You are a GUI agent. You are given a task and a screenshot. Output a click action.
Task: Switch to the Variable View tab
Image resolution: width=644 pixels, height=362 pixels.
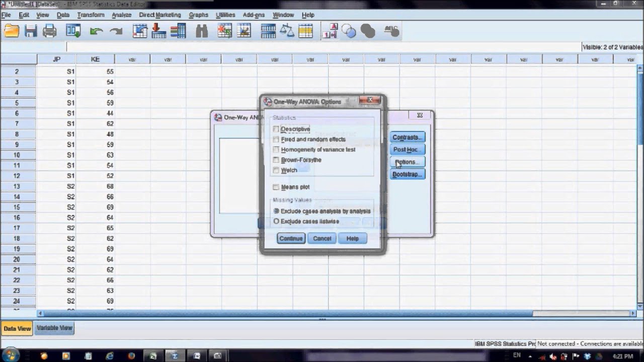pyautogui.click(x=55, y=328)
